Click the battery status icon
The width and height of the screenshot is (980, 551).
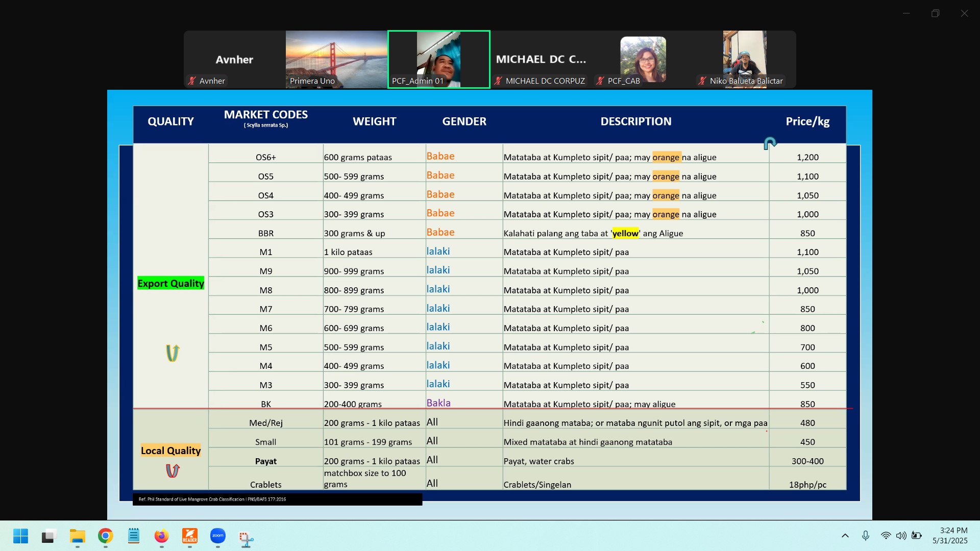917,536
